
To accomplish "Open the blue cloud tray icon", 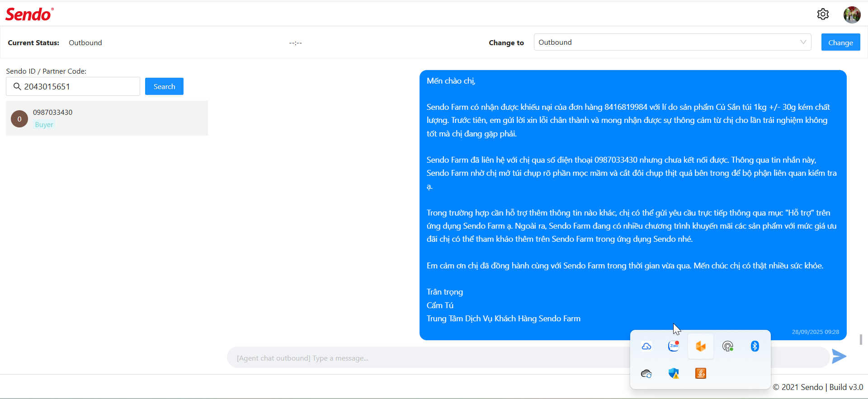I will pos(646,346).
